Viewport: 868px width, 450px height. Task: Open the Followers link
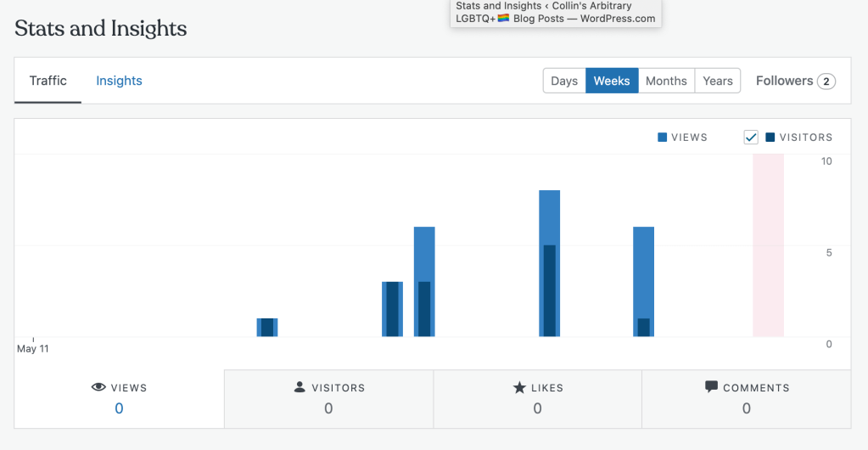[x=784, y=81]
